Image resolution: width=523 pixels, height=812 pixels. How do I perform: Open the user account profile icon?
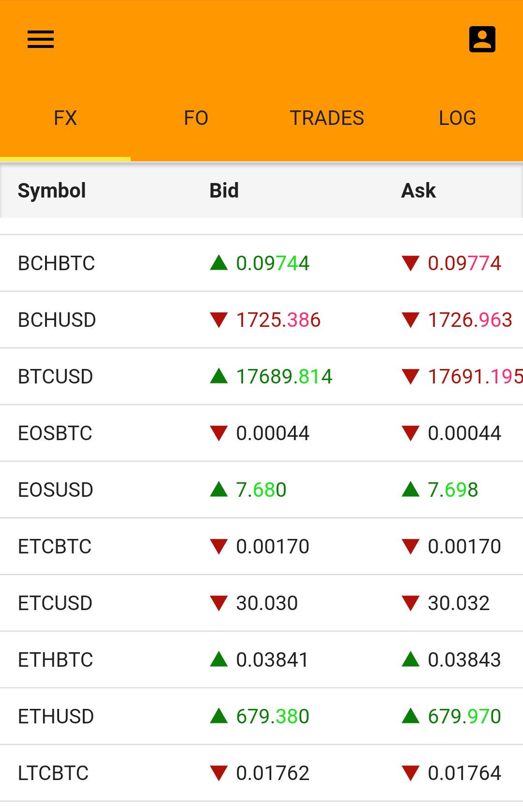pos(482,39)
